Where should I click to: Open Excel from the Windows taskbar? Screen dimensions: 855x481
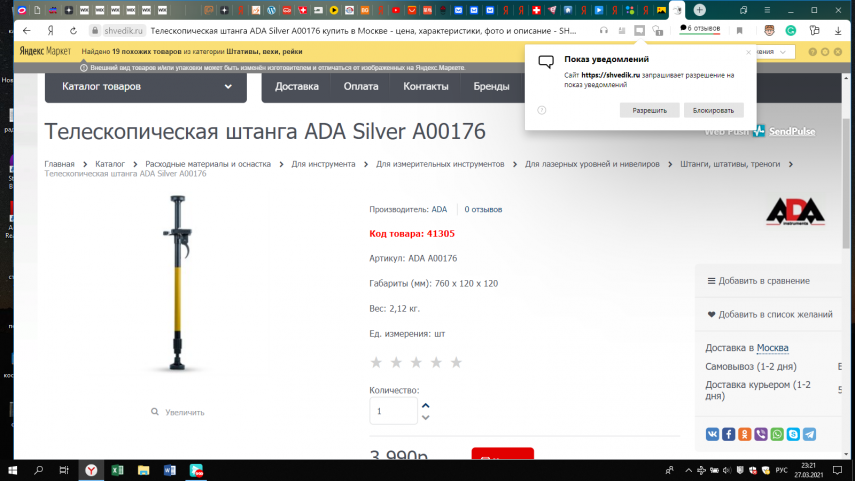click(116, 469)
